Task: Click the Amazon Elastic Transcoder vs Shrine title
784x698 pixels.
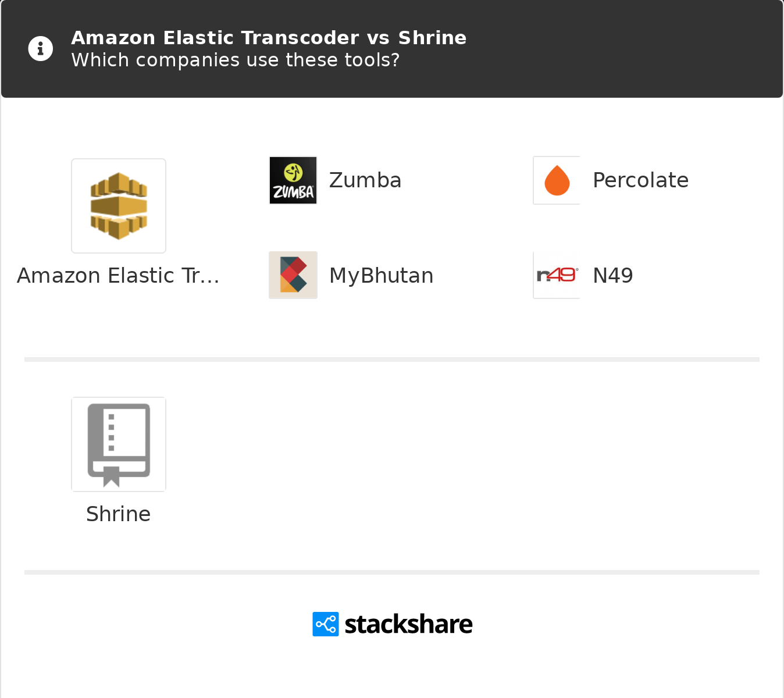Action: pos(269,38)
